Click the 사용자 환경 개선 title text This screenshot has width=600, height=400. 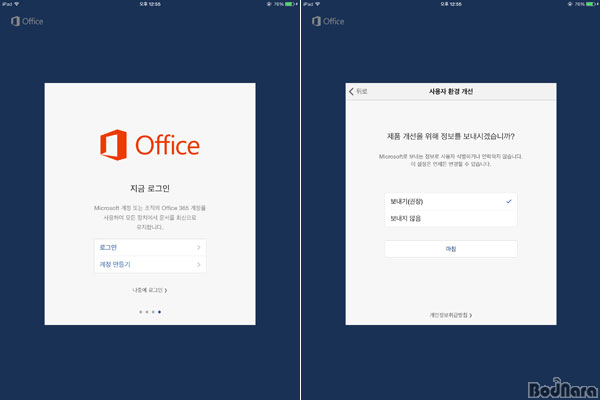(451, 91)
